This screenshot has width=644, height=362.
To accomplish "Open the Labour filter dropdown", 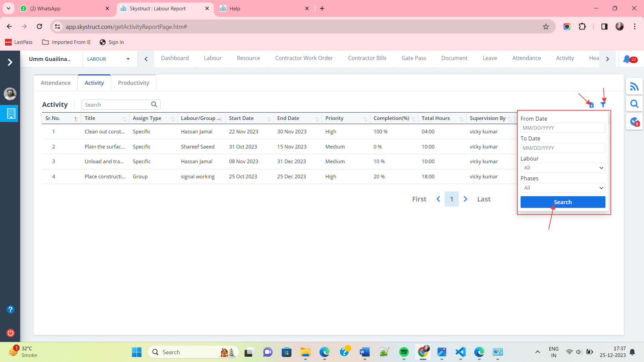I will [x=562, y=168].
